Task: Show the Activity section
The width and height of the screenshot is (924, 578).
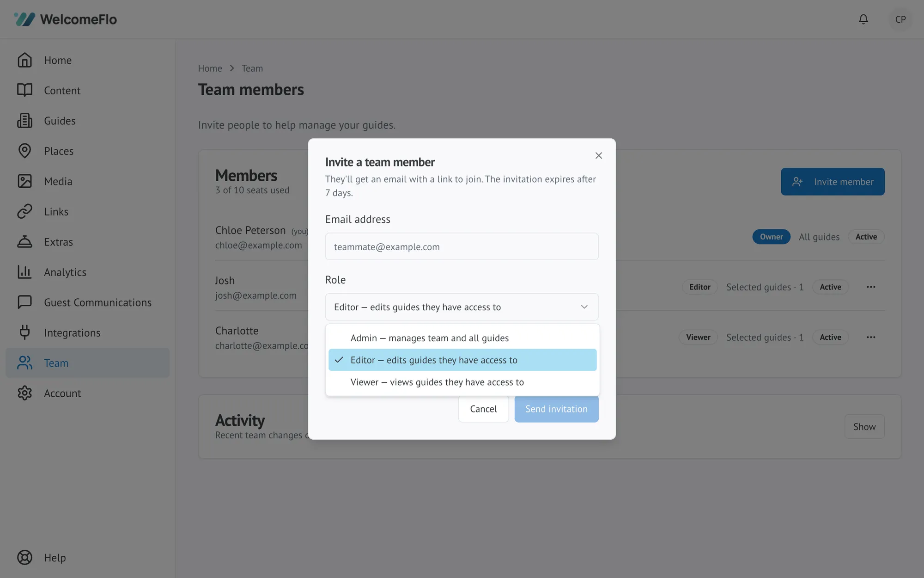Action: click(864, 427)
